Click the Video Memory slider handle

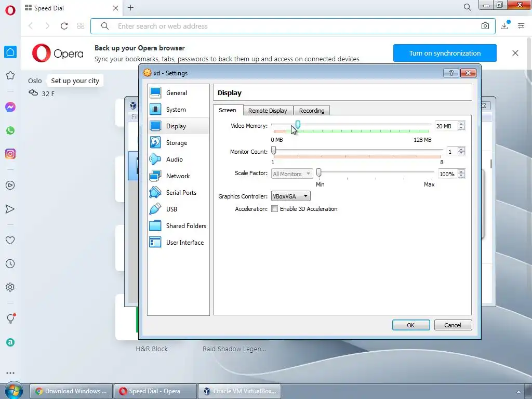tap(298, 125)
